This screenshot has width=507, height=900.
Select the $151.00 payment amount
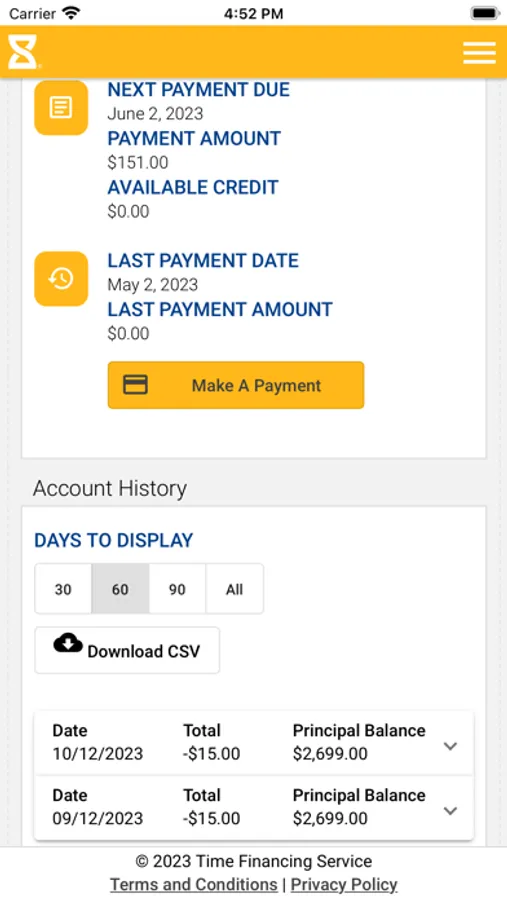138,162
